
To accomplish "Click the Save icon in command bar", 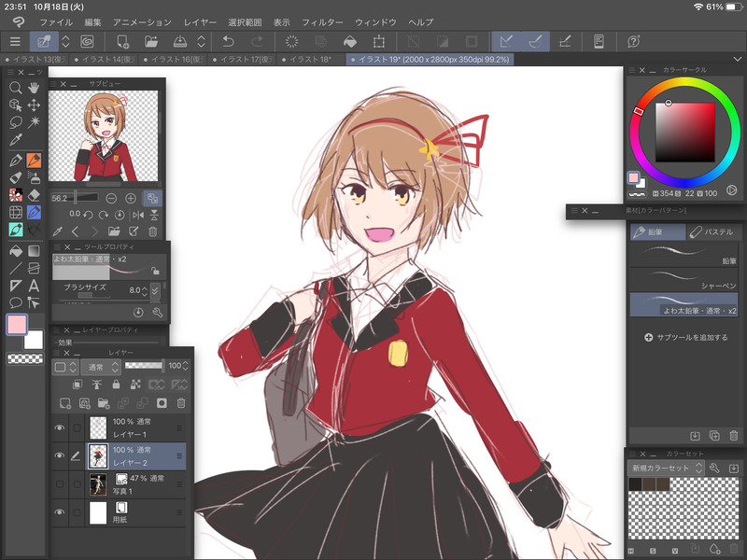I will (179, 42).
